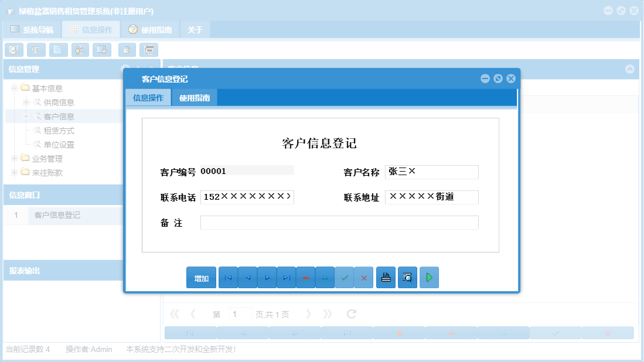The height and width of the screenshot is (362, 644).
Task: Go to the previous record arrow
Action: (x=247, y=277)
